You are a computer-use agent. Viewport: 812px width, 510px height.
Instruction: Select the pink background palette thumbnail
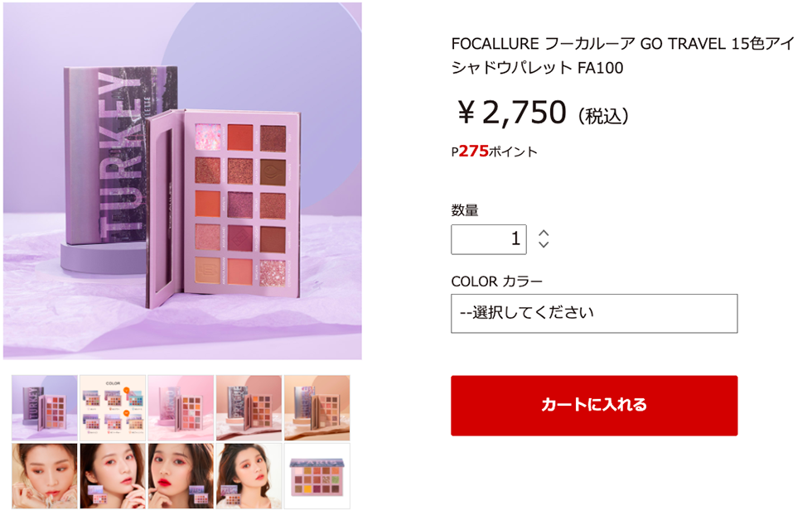(x=181, y=407)
